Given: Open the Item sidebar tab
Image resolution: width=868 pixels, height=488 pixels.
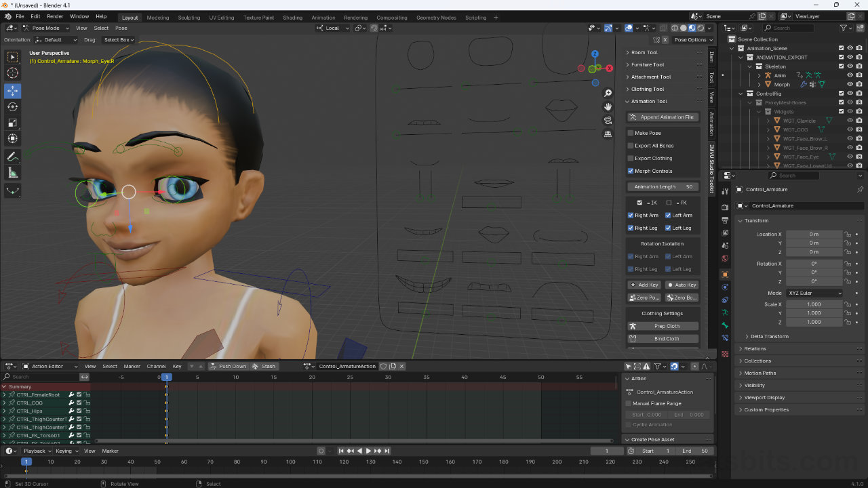Looking at the screenshot, I should point(711,57).
